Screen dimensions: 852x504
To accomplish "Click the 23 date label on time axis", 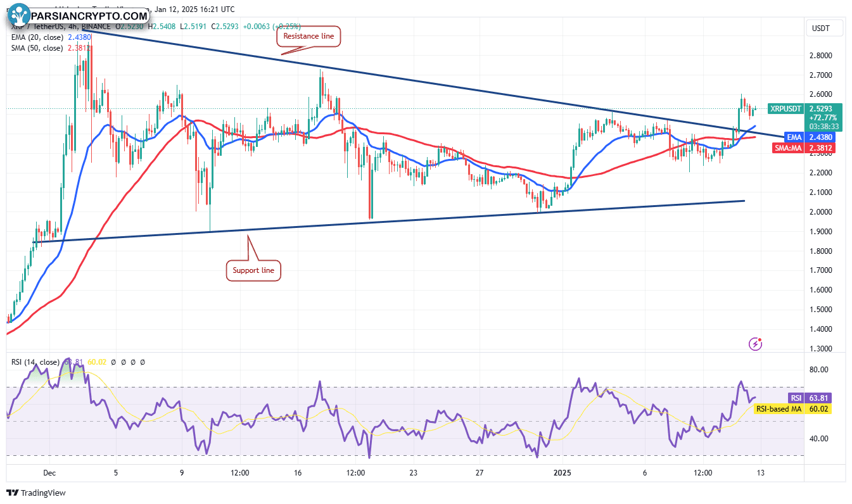I will point(413,473).
